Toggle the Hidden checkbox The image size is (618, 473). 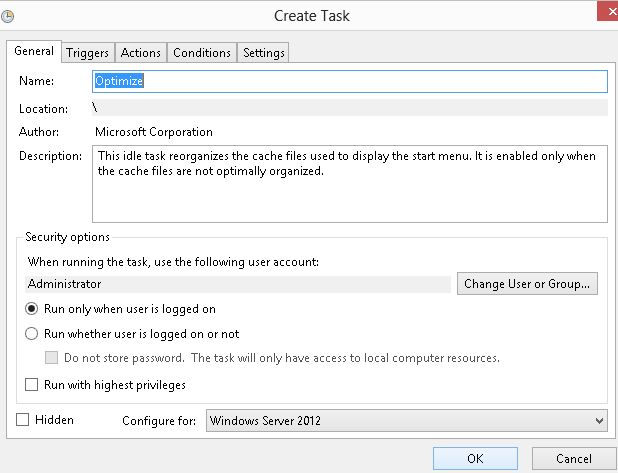pyautogui.click(x=23, y=420)
